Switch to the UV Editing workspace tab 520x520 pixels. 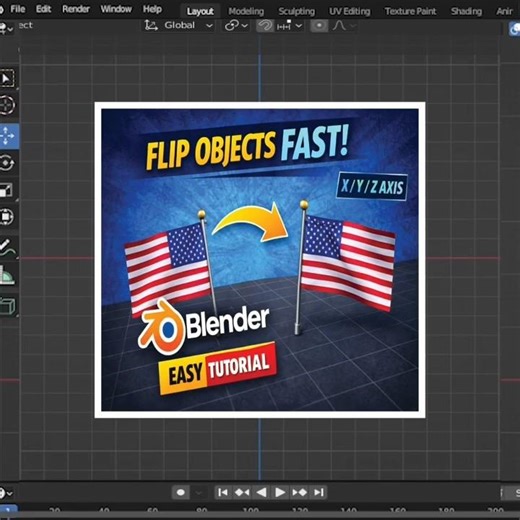click(350, 12)
